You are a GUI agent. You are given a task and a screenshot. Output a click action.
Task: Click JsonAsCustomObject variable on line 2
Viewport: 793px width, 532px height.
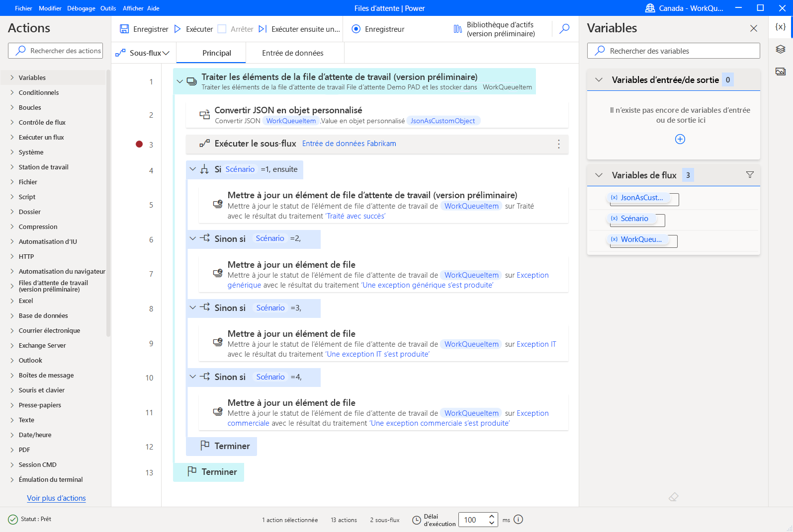[x=442, y=121]
